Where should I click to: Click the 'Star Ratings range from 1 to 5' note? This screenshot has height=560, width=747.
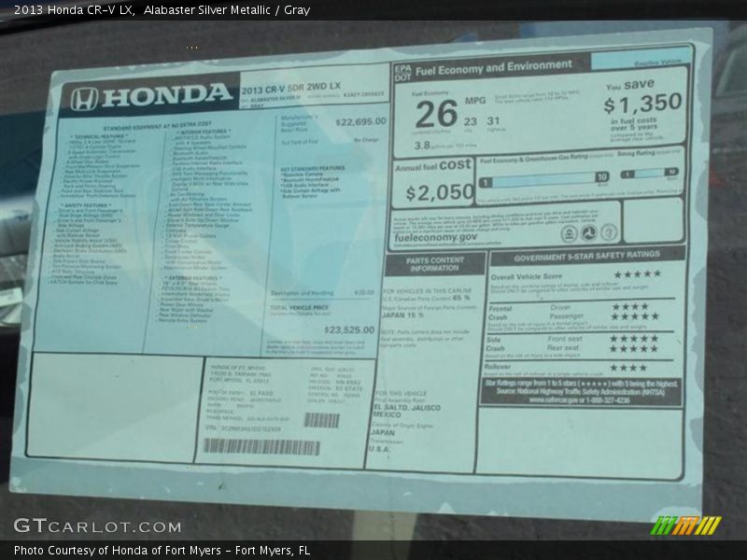pyautogui.click(x=581, y=391)
